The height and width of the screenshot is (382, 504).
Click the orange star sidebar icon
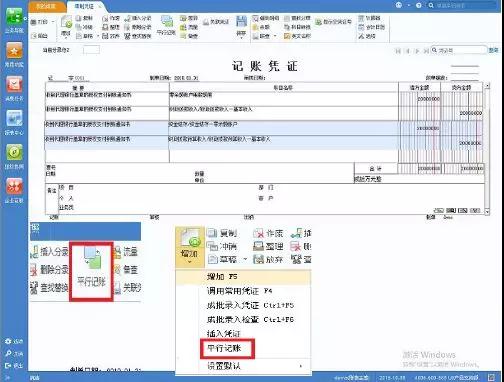click(14, 51)
